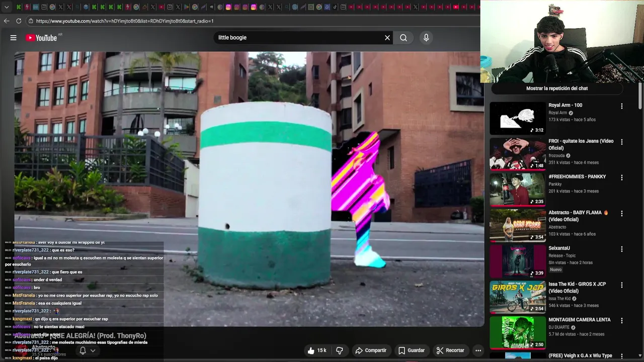This screenshot has height=362, width=644.
Task: Click the 'little boogie' search field
Action: 299,38
